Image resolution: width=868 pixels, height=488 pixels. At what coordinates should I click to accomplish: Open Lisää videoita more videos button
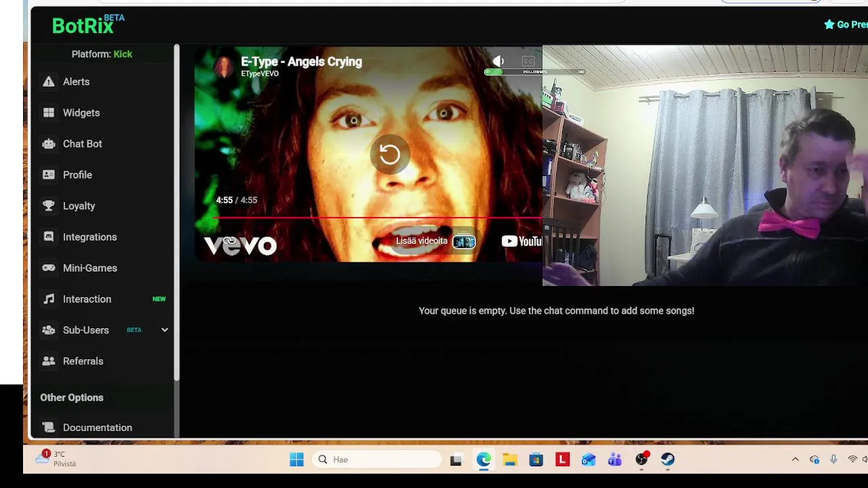click(x=437, y=241)
